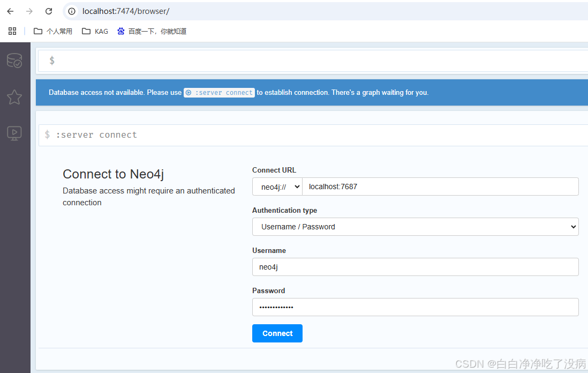Viewport: 588px width, 373px height.
Task: Click the browser address bar URL
Action: (126, 11)
